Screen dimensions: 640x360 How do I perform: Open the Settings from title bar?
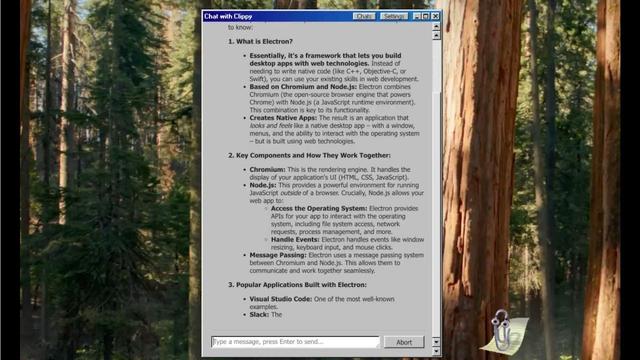(x=394, y=16)
